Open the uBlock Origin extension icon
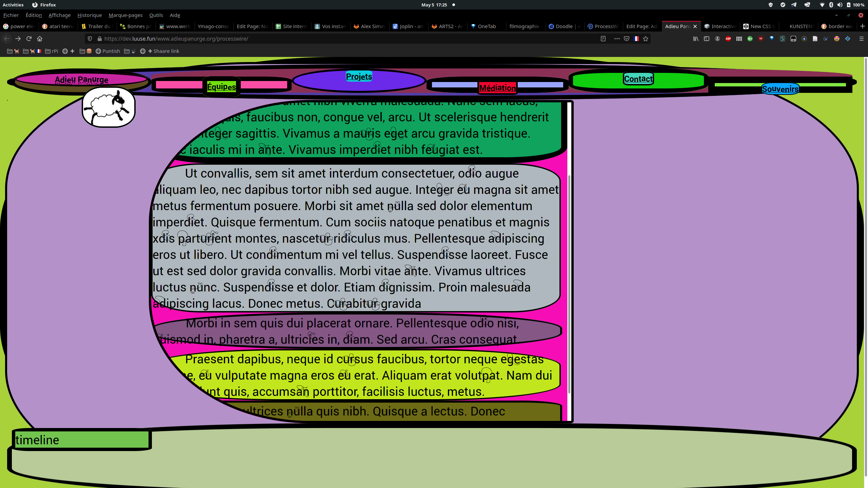This screenshot has width=868, height=488. [761, 39]
